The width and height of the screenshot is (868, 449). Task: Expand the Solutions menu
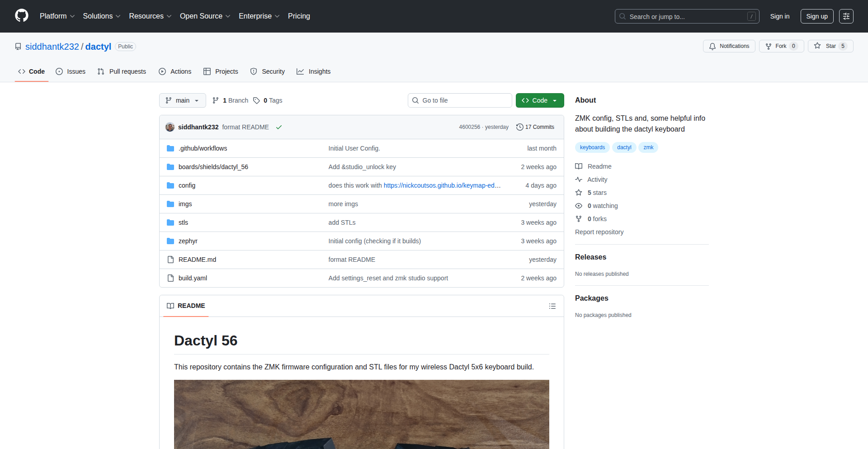[x=102, y=16]
